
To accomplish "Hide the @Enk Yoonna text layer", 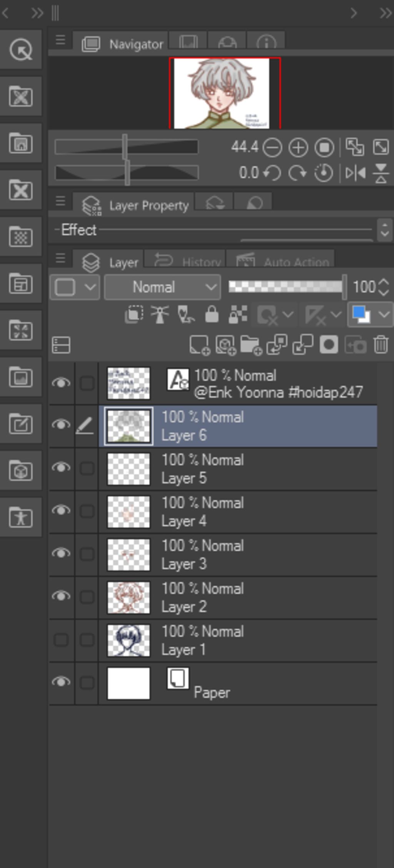I will pyautogui.click(x=61, y=382).
